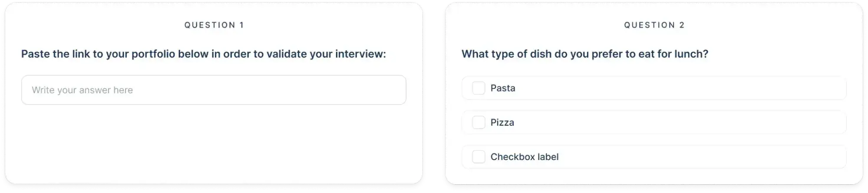Enable the 'Checkbox label' checkbox
This screenshot has width=868, height=193.
coord(478,157)
